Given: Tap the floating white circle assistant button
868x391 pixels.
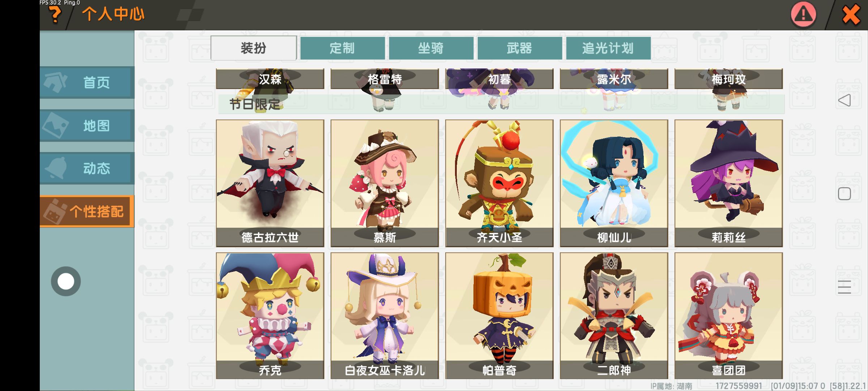Looking at the screenshot, I should [x=66, y=281].
